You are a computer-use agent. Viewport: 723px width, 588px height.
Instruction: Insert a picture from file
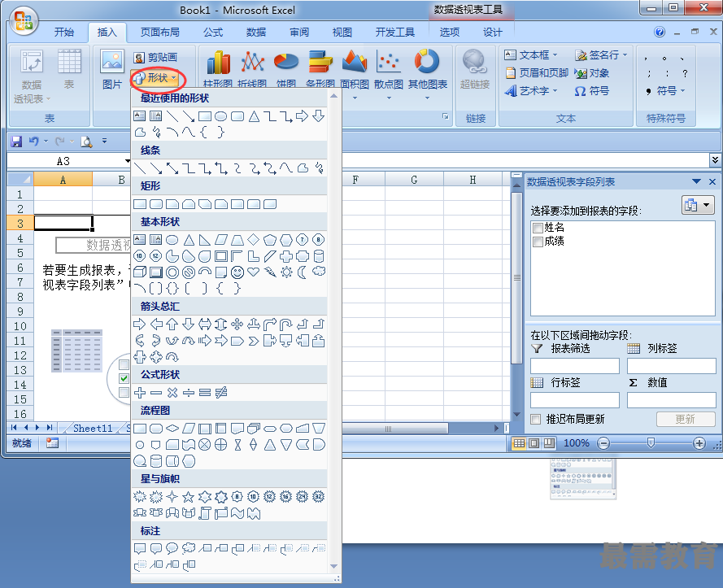click(x=112, y=69)
